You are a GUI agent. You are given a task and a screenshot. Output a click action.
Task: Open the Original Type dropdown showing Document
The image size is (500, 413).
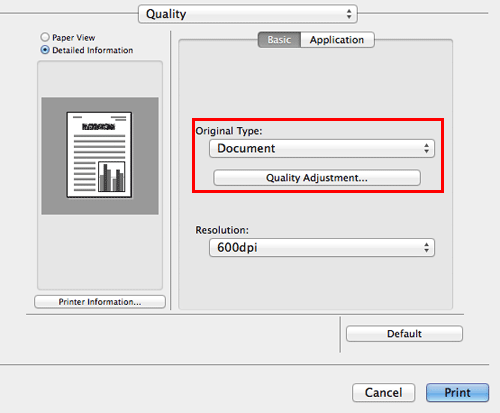322,148
